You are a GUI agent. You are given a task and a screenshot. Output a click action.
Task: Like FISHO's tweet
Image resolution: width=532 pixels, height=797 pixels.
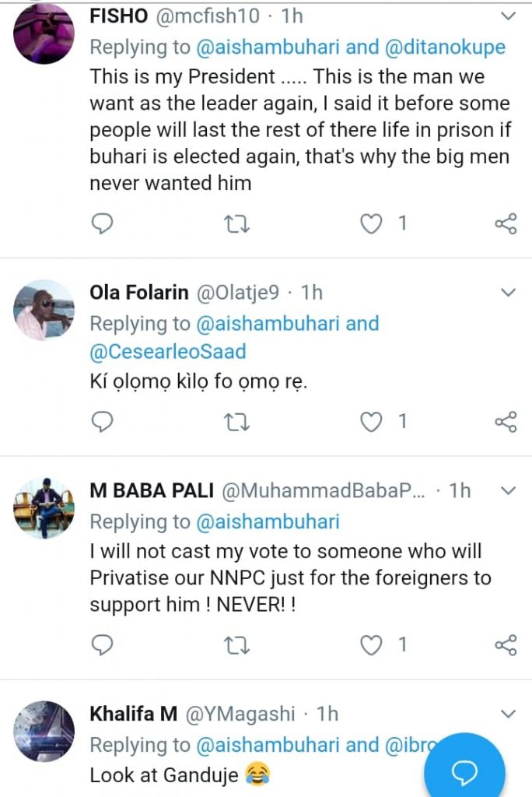(x=373, y=224)
